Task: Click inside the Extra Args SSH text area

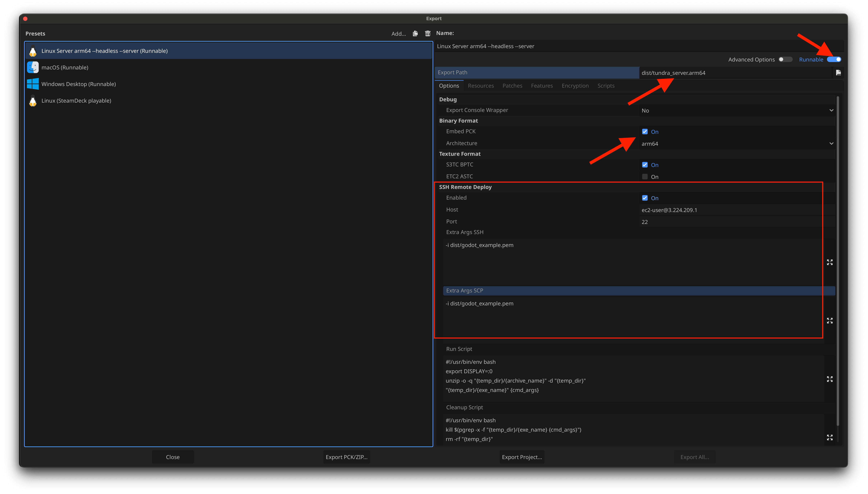Action: click(x=633, y=262)
